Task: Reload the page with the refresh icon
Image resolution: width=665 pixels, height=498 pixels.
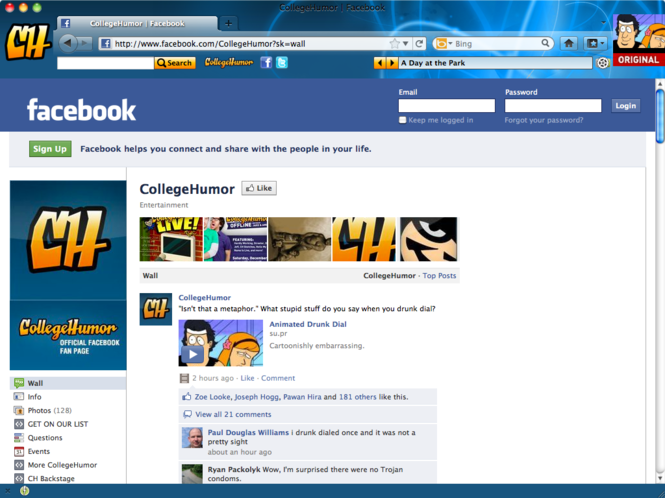Action: click(420, 44)
